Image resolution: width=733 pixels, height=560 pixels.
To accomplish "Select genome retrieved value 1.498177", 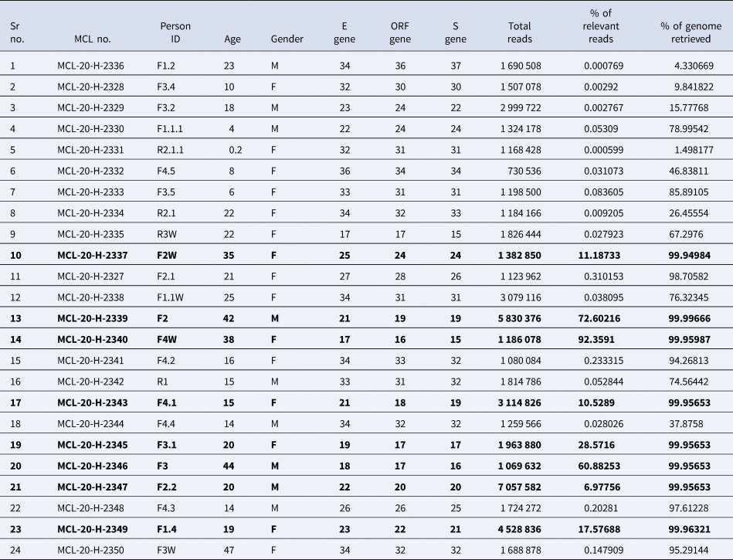I will [x=688, y=150].
